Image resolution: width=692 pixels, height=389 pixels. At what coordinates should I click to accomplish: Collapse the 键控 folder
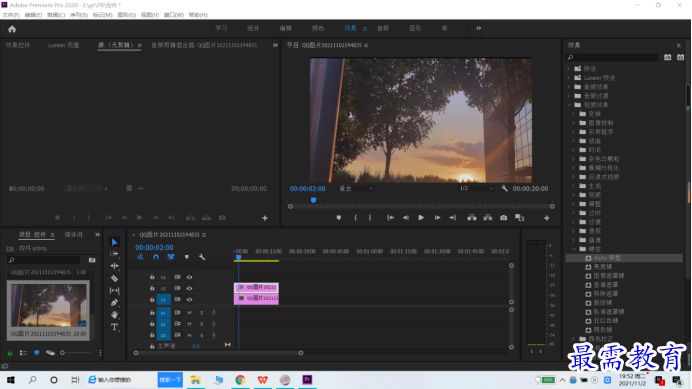click(575, 249)
